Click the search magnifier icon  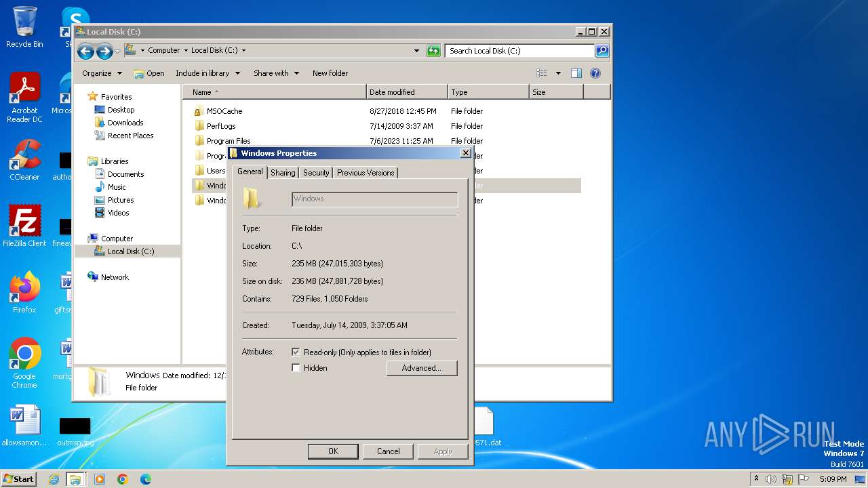[x=602, y=51]
